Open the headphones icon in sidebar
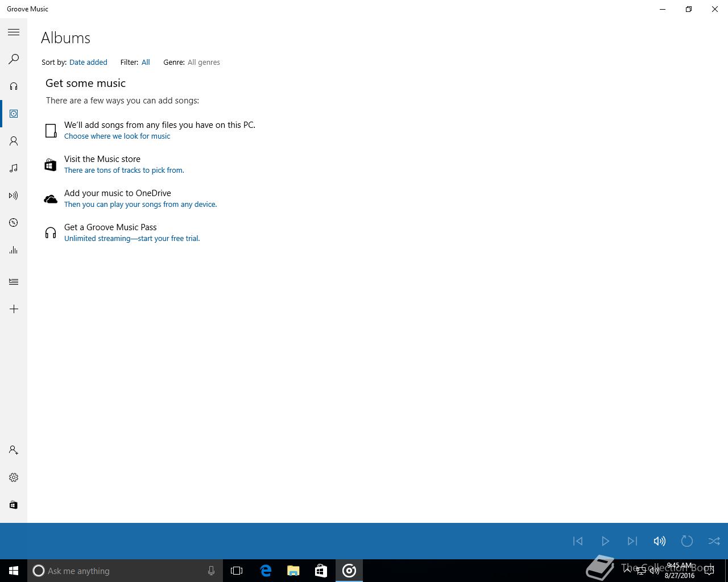Screen dimensions: 728x582 14,86
